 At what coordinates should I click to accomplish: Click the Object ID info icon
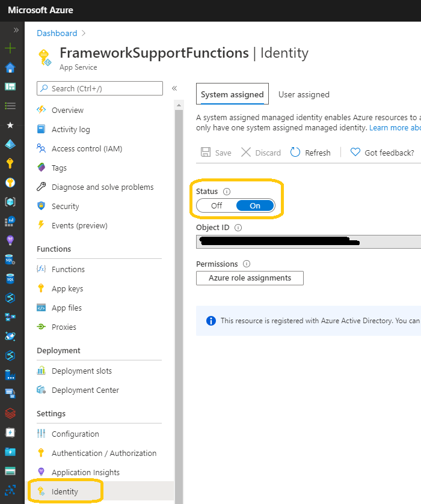click(238, 228)
